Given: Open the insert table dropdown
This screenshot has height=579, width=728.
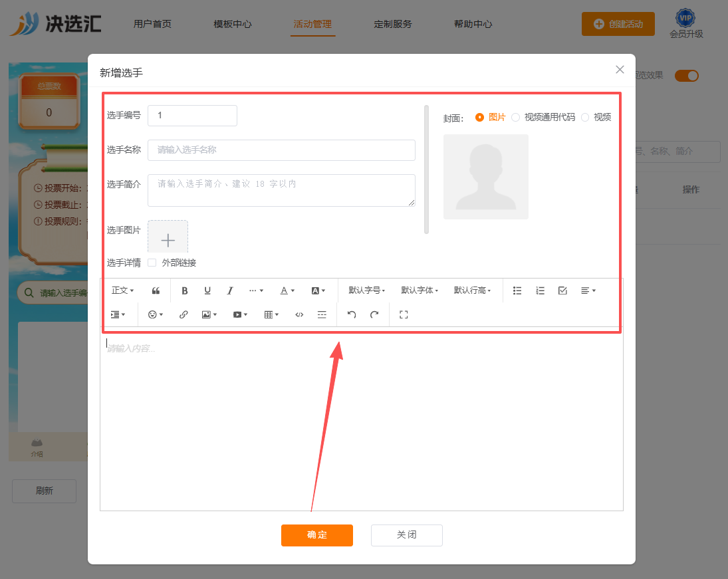Looking at the screenshot, I should [271, 315].
